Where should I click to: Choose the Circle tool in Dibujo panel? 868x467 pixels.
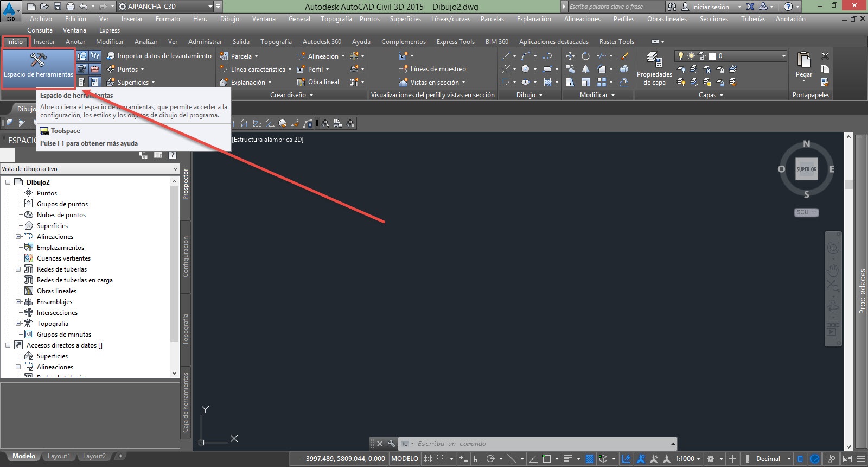(x=525, y=69)
